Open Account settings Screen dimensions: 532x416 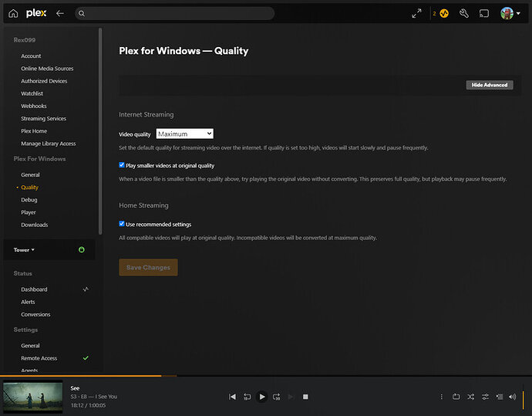coord(31,56)
